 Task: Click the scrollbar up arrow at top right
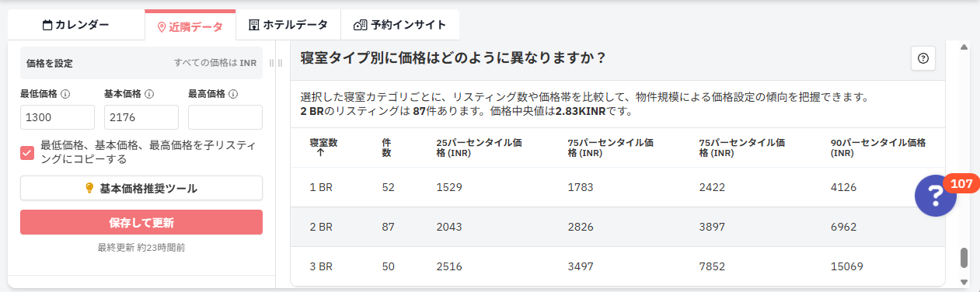(964, 47)
